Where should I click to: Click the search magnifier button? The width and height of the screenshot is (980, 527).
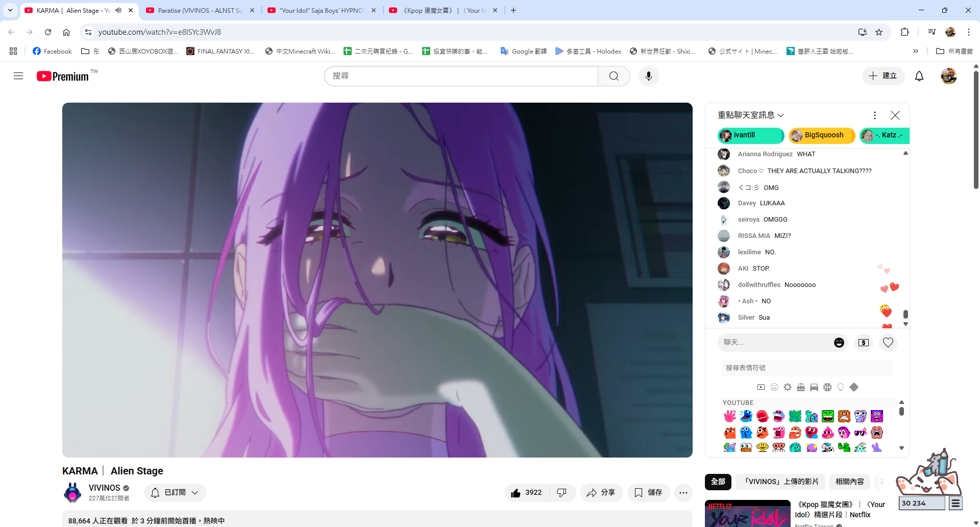pos(614,76)
